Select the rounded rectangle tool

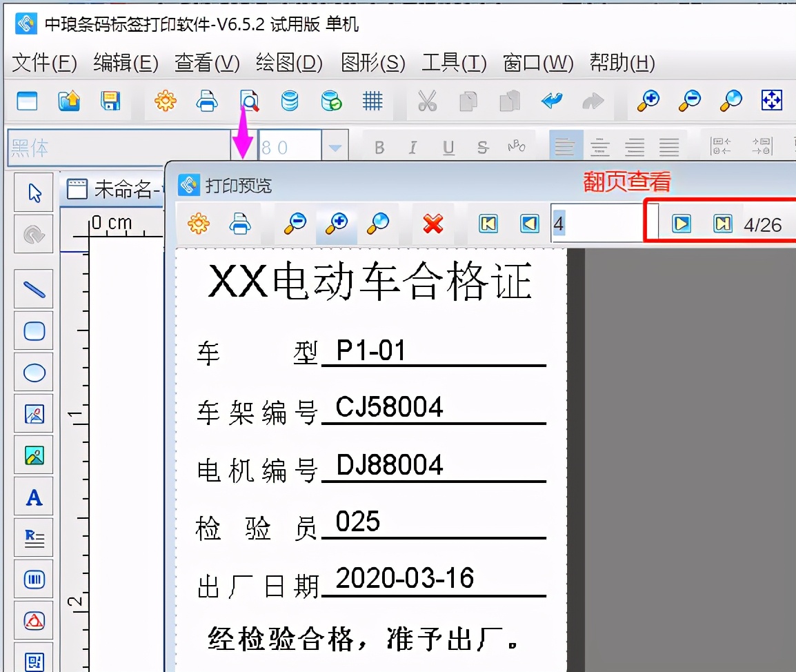(x=34, y=330)
